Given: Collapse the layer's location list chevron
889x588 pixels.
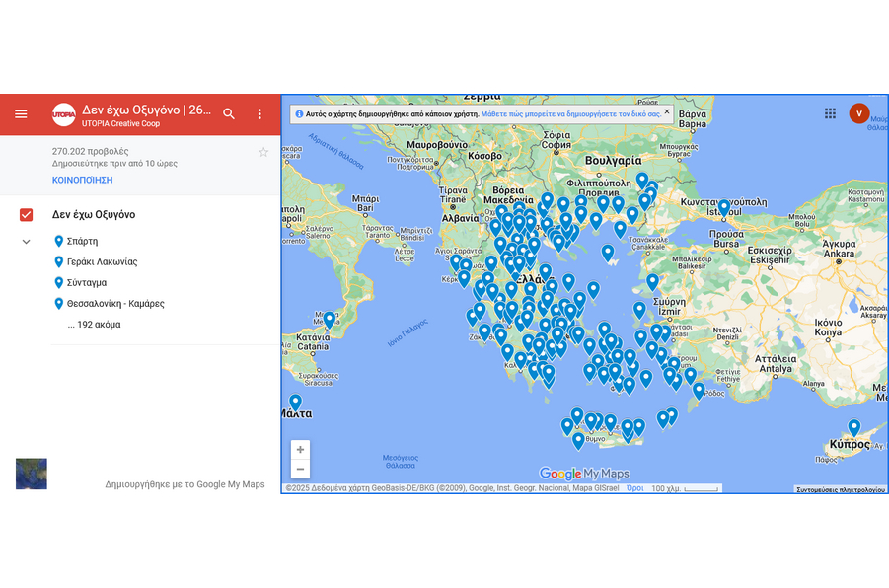Looking at the screenshot, I should 27,242.
